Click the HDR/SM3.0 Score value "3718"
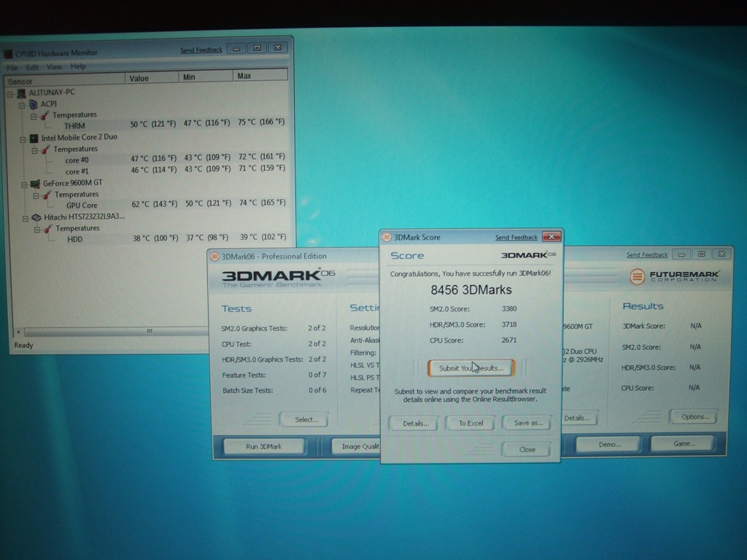 click(508, 324)
